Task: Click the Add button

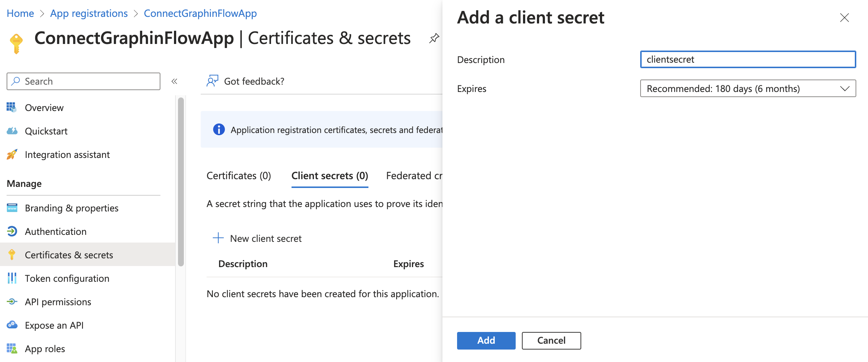Action: coord(486,341)
